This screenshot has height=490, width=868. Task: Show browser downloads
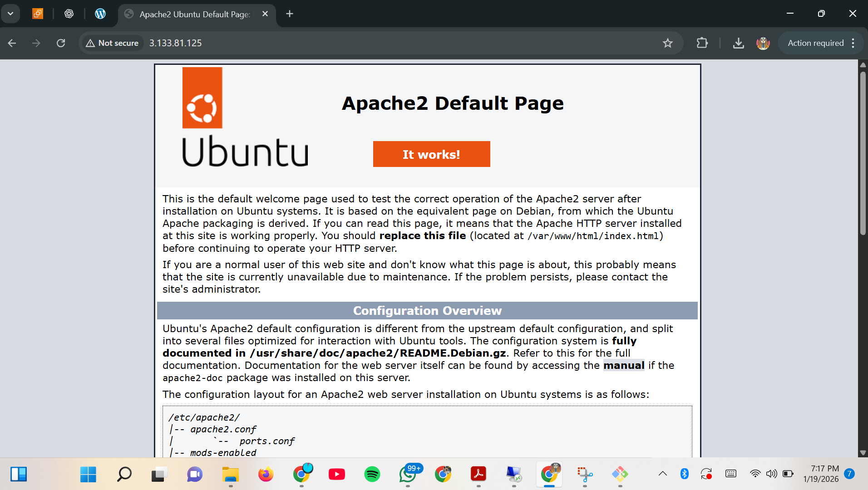[739, 43]
